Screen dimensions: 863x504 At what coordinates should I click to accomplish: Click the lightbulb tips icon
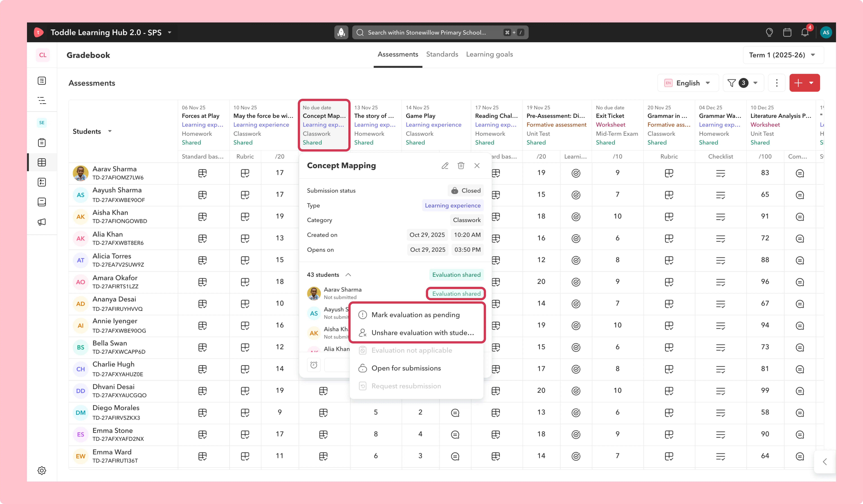tap(769, 33)
